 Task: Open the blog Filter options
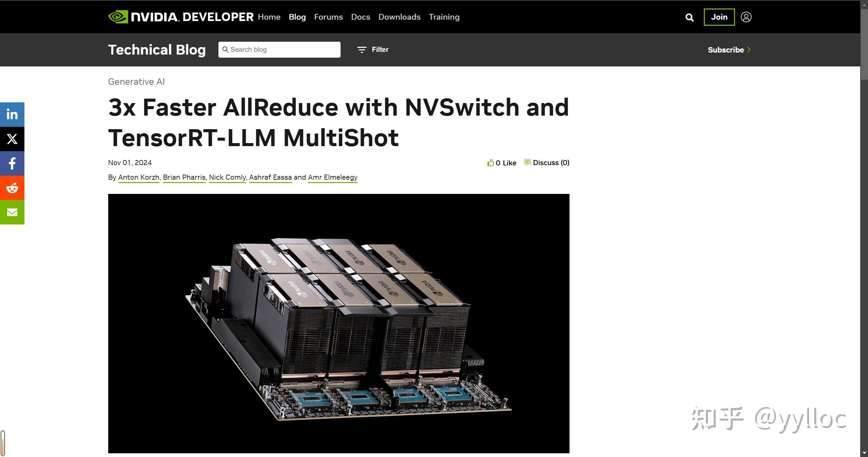click(x=373, y=49)
